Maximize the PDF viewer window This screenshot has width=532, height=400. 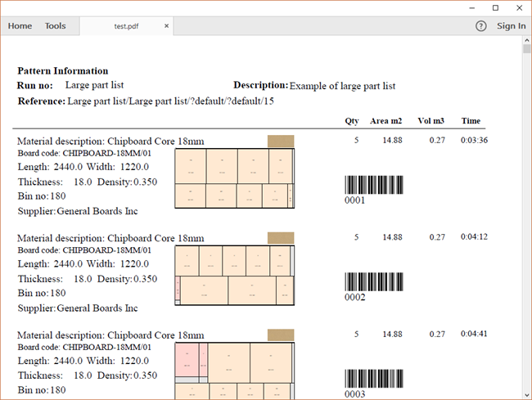point(495,7)
